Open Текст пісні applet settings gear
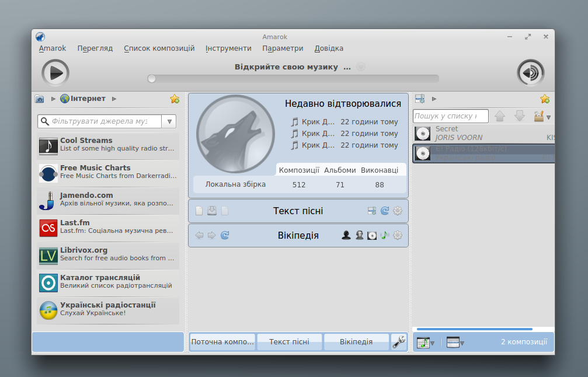The width and height of the screenshot is (588, 377). click(x=398, y=211)
